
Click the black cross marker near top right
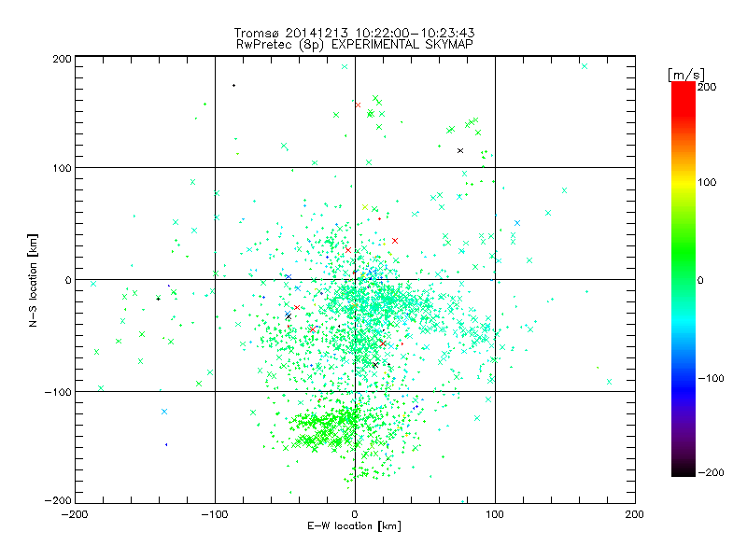[x=460, y=151]
